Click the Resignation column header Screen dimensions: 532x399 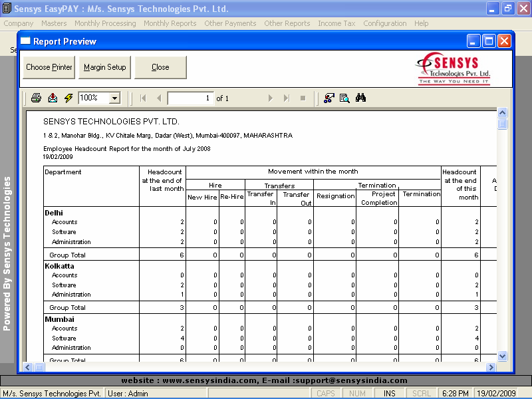click(x=336, y=196)
